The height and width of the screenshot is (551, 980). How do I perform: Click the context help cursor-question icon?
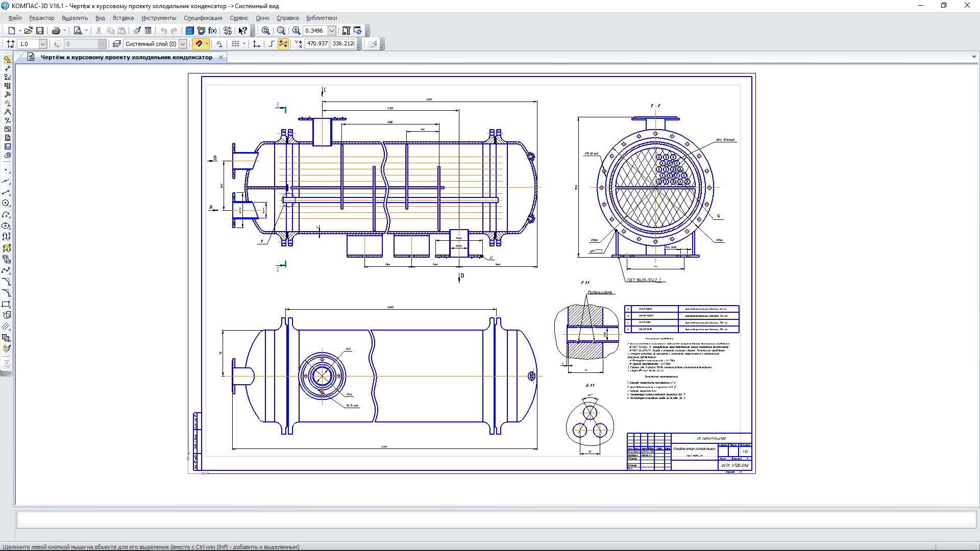coord(243,31)
